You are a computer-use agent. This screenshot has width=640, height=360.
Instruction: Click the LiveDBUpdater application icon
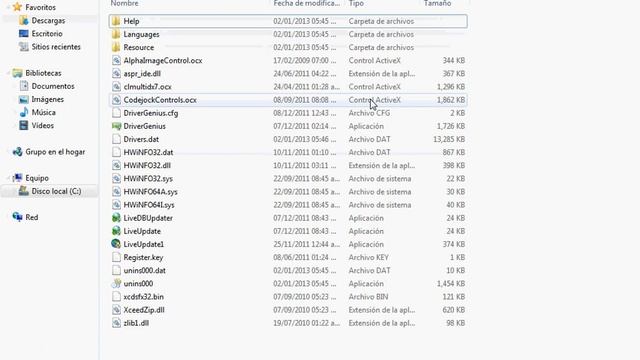(116, 218)
